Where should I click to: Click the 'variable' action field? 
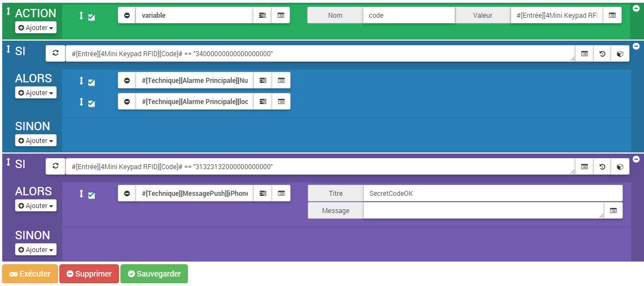[x=194, y=15]
